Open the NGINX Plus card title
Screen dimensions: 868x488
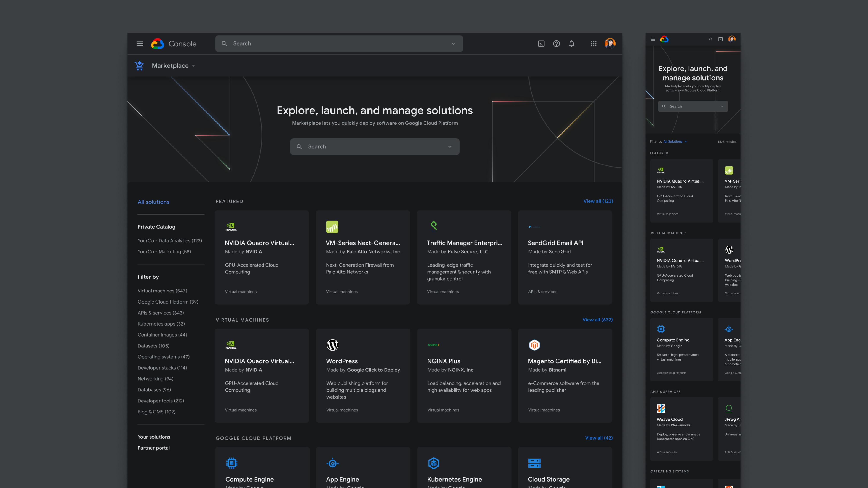pos(444,361)
